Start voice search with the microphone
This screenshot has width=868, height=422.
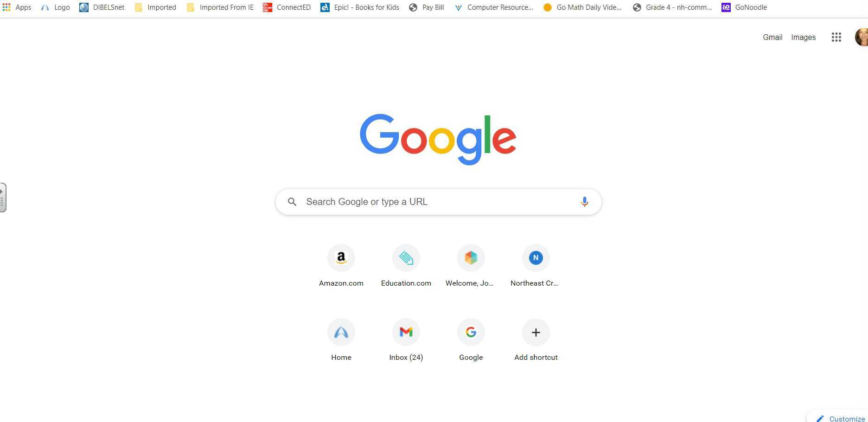584,202
